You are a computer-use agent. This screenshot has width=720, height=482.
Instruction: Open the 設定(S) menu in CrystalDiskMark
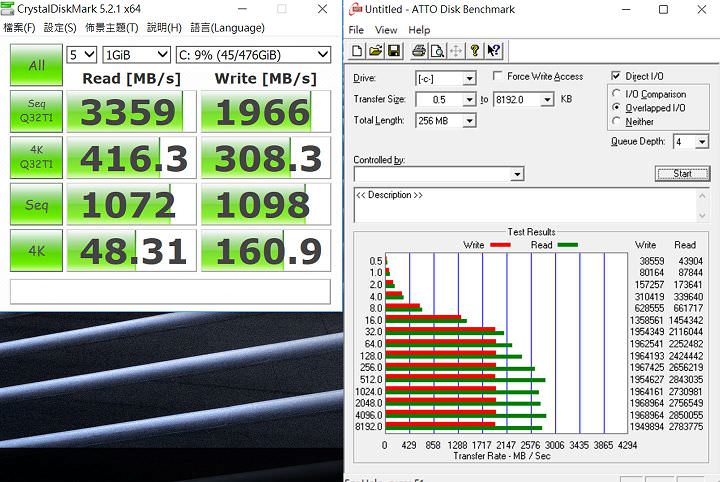pos(60,28)
